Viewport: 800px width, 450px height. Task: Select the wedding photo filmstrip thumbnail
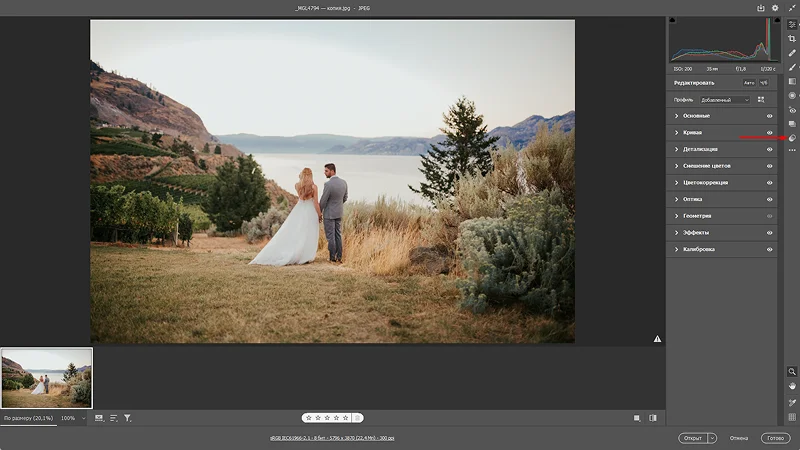tap(47, 378)
